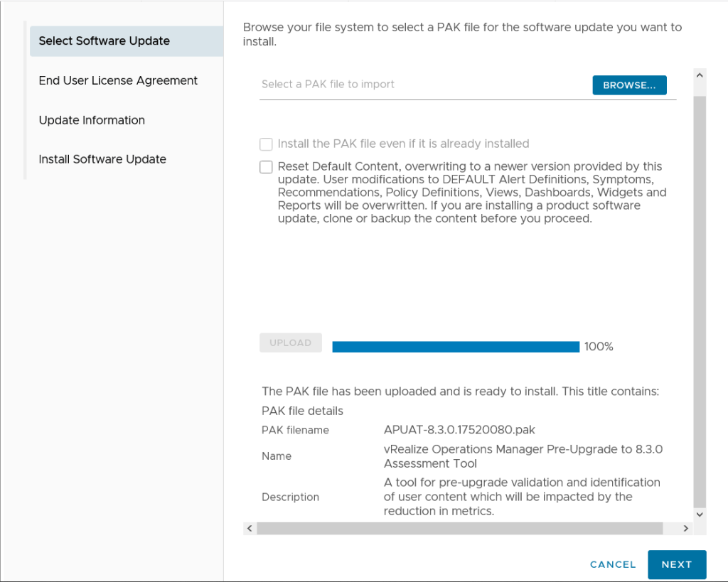
Task: Jump to the Install Software Update step
Action: pyautogui.click(x=102, y=159)
